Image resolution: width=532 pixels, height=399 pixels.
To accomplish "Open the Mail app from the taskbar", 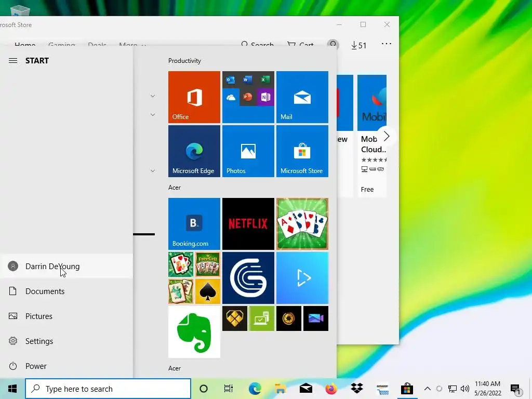I will click(305, 389).
